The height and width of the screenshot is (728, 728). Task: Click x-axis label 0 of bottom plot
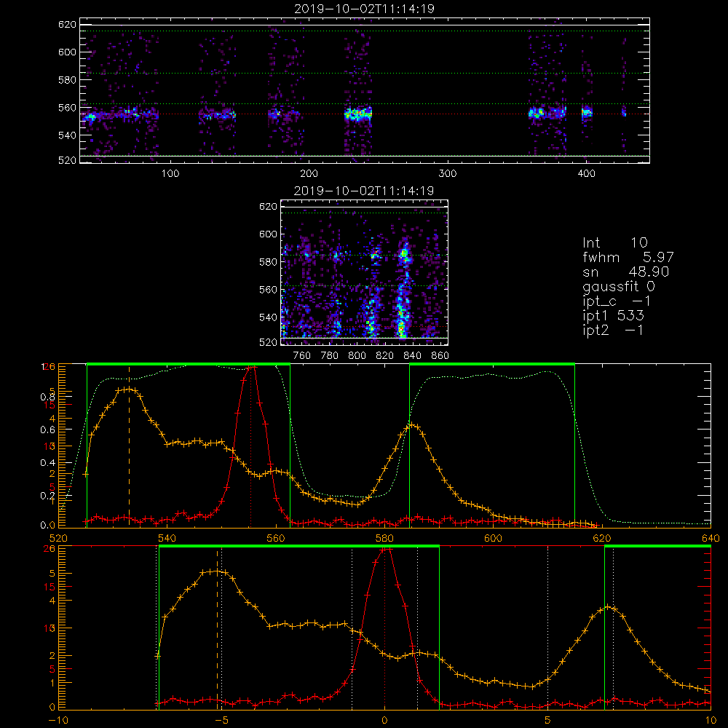point(384,721)
